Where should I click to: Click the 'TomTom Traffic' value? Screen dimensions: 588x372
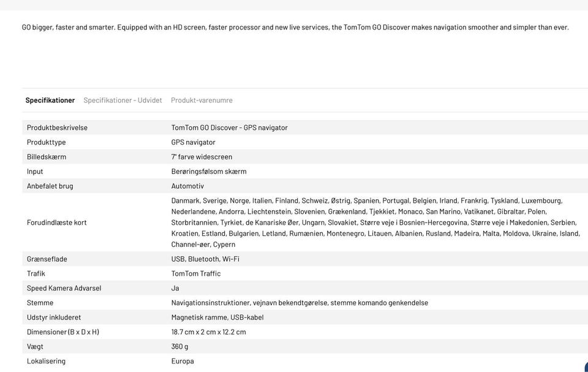point(196,274)
